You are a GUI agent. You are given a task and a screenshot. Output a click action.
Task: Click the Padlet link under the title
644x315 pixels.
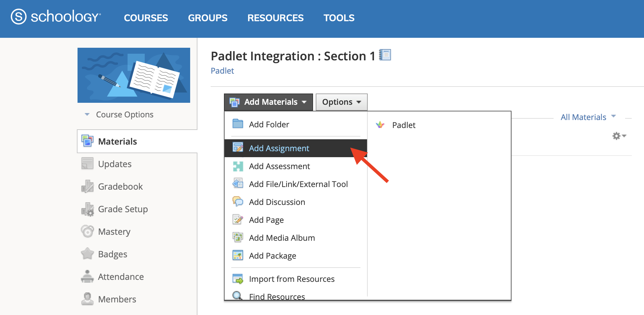(222, 71)
